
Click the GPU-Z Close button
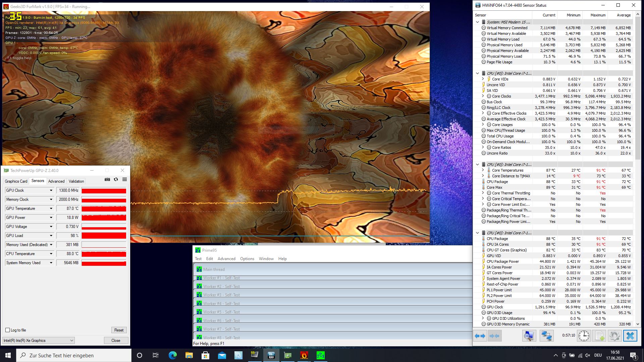click(116, 341)
